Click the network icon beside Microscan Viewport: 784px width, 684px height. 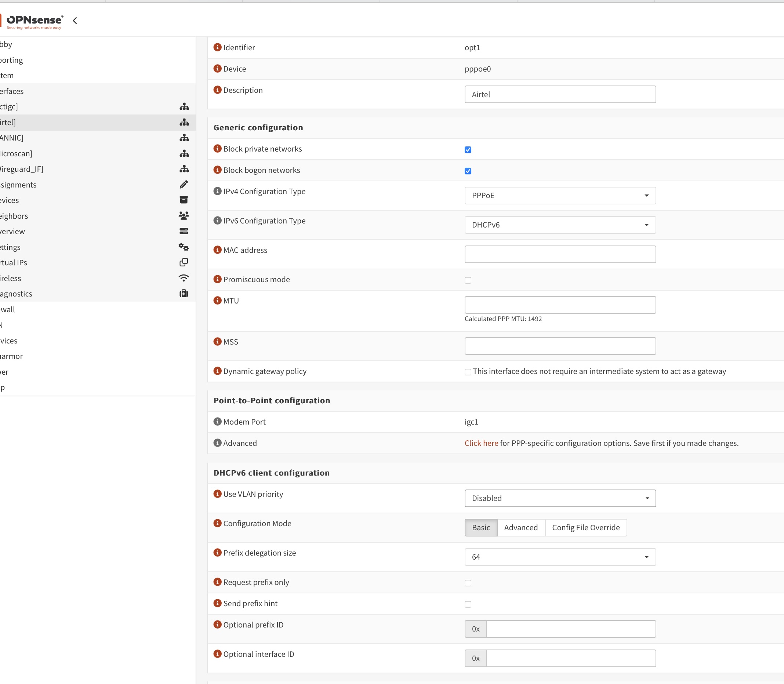click(x=184, y=153)
